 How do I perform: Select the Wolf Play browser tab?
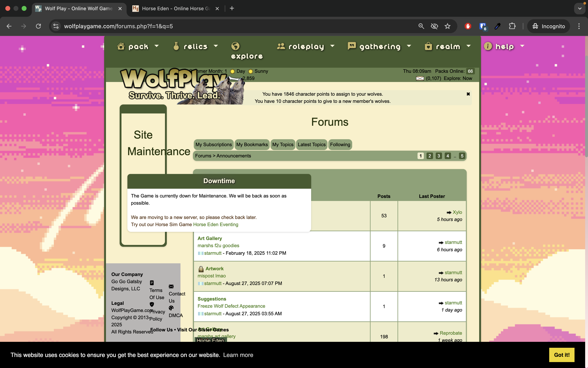click(79, 9)
